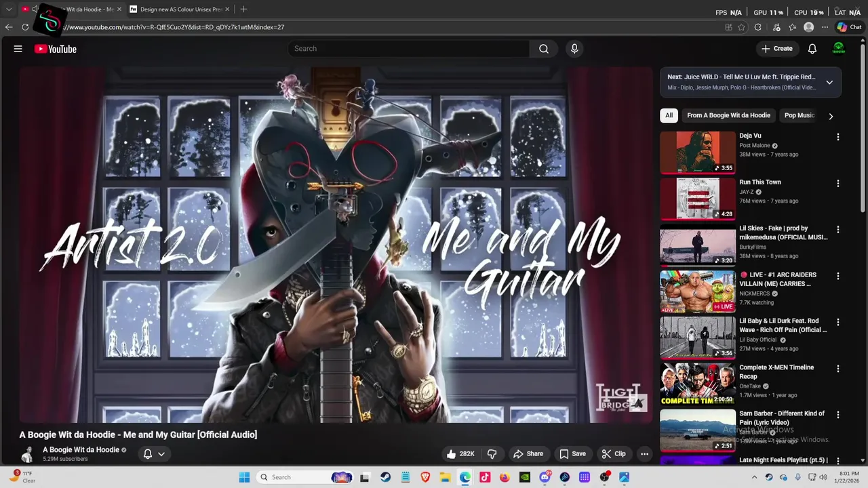The image size is (868, 488).
Task: Dislike the video with thumbs down
Action: pyautogui.click(x=492, y=453)
